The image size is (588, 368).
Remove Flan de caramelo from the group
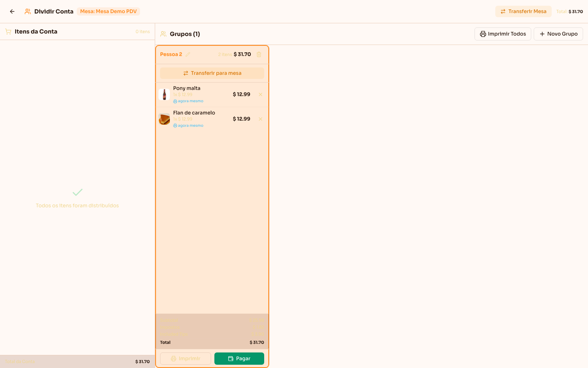click(x=261, y=119)
